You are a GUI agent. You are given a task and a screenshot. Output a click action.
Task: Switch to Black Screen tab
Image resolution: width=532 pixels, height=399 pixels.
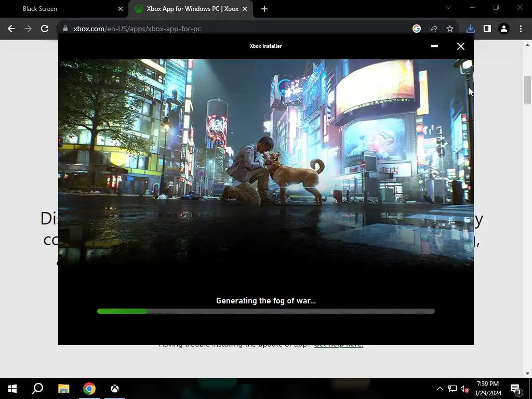point(64,9)
